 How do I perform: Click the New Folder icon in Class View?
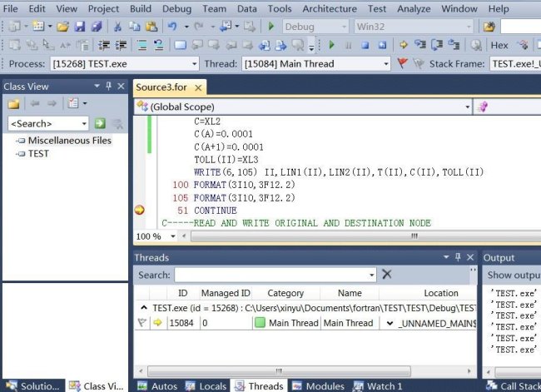tap(14, 103)
